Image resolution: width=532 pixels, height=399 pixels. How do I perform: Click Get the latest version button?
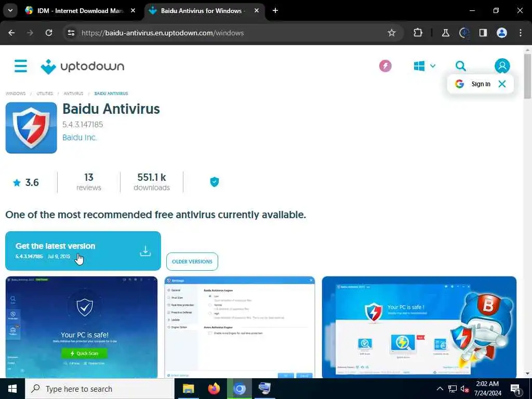[x=83, y=251]
